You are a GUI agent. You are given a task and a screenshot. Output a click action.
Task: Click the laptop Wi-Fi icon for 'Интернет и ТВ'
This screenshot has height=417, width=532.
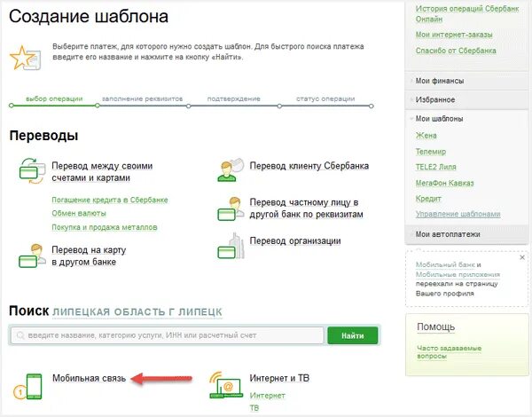click(x=226, y=385)
